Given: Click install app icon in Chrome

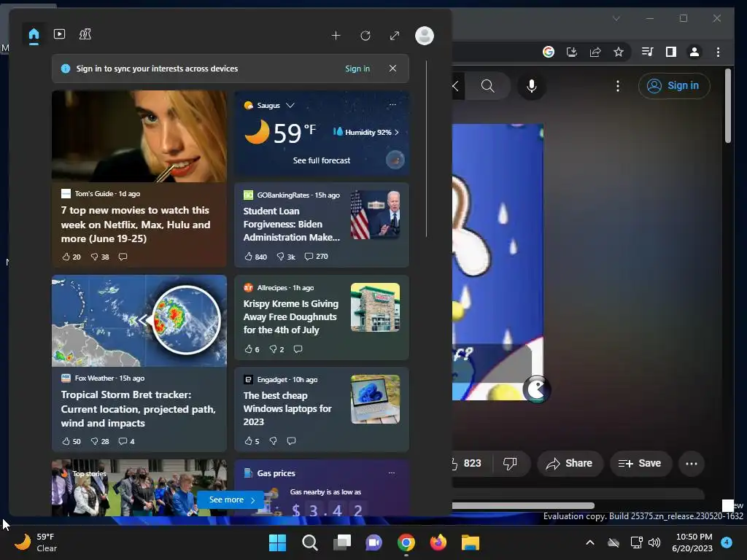Looking at the screenshot, I should pyautogui.click(x=572, y=52).
